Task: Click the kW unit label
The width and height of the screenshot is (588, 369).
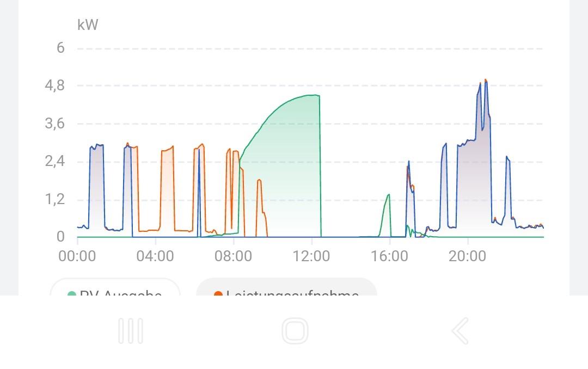Action: point(88,25)
